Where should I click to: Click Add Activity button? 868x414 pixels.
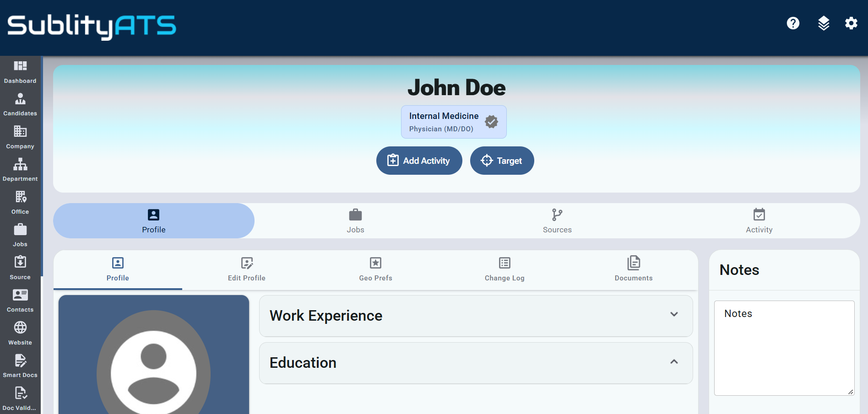point(419,161)
